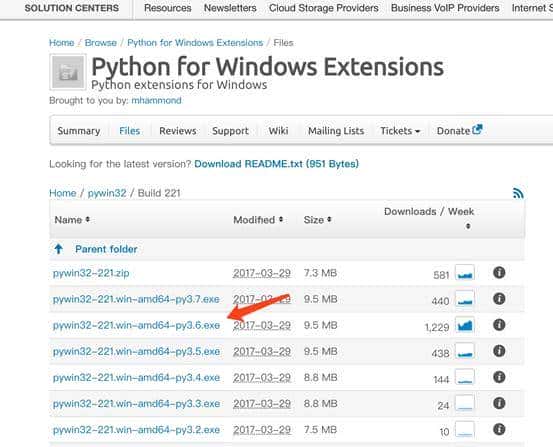Screen dimensions: 553x447
Task: Sort the file list by Modified date
Action: [258, 220]
